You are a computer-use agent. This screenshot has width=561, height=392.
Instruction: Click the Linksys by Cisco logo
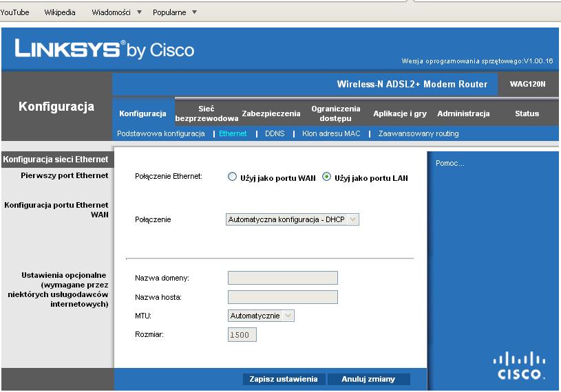104,49
